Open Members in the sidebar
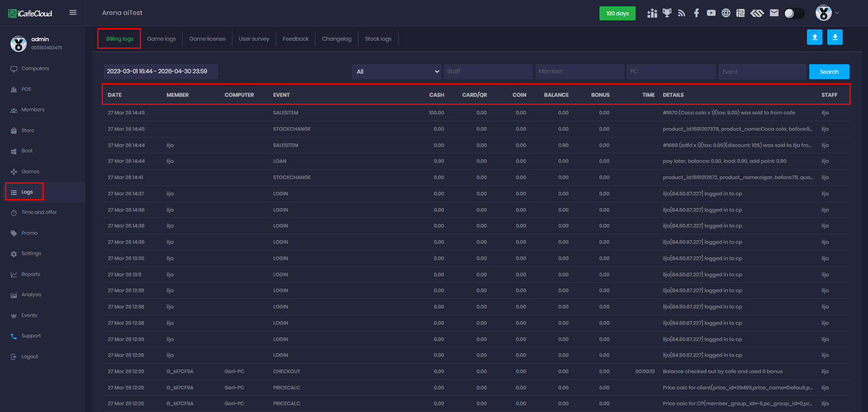The width and height of the screenshot is (868, 412). click(x=33, y=110)
